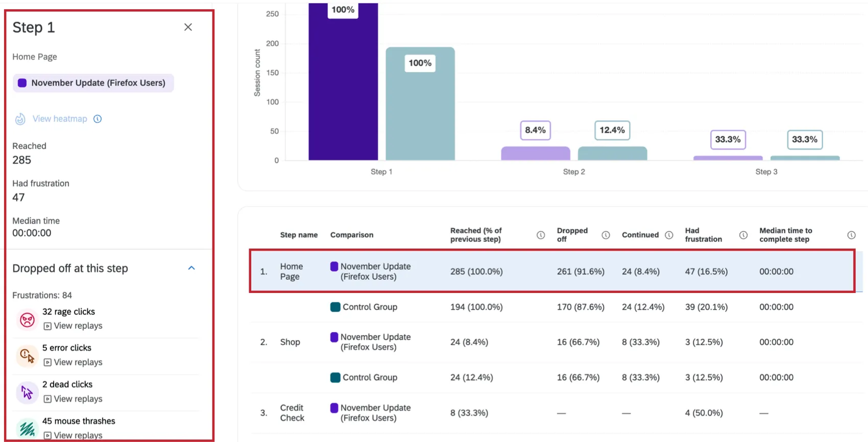The height and width of the screenshot is (442, 868).
Task: Click the mouse thrashes scribble icon
Action: tap(27, 429)
